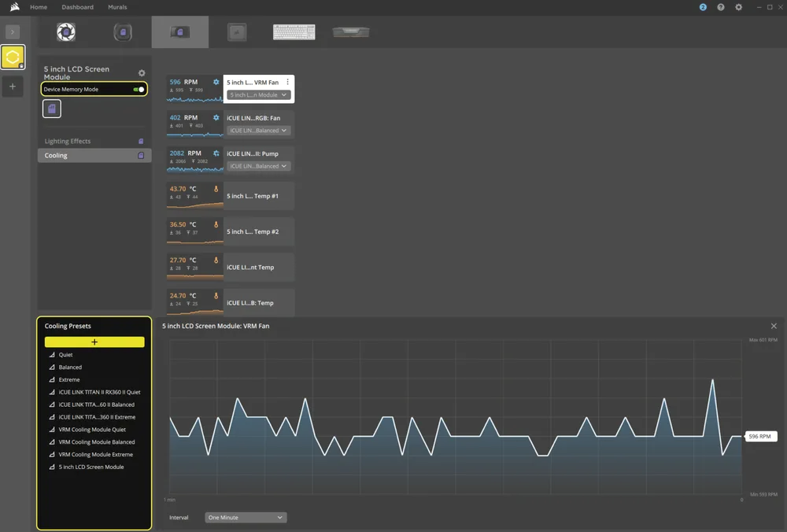Select the 402 RPM fan reading tile

pos(194,124)
